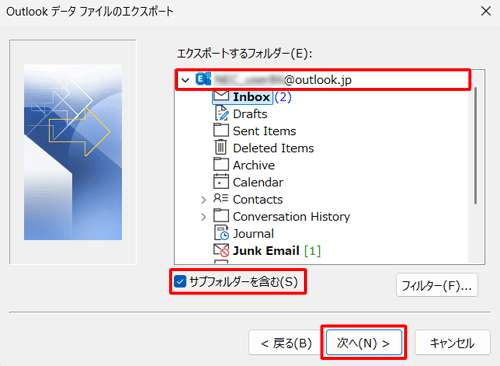
Task: Select the Conversation History folder label
Action: point(291,217)
